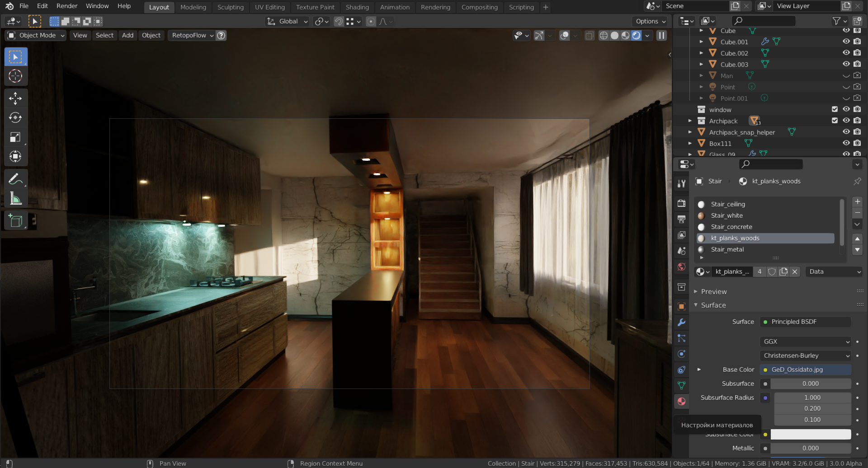Select the Rotate tool
Image resolution: width=868 pixels, height=468 pixels.
(16, 117)
